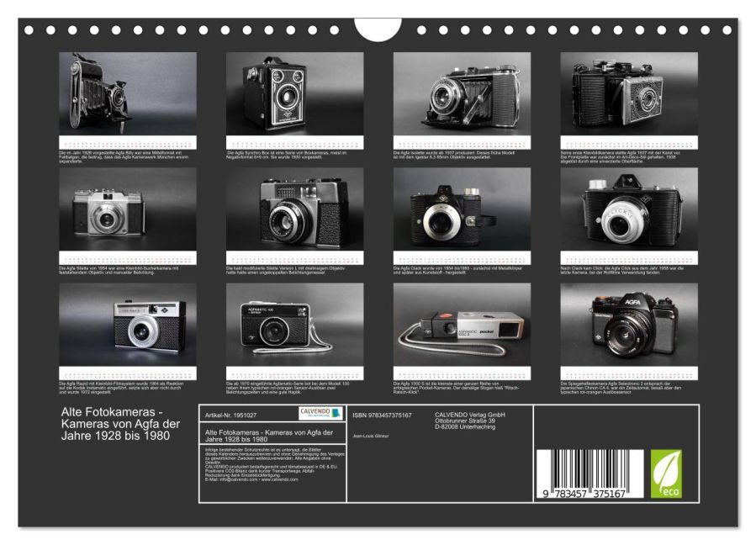Click the boxed title under Artikel-Nr.
This screenshot has height=545, width=756.
[269, 436]
